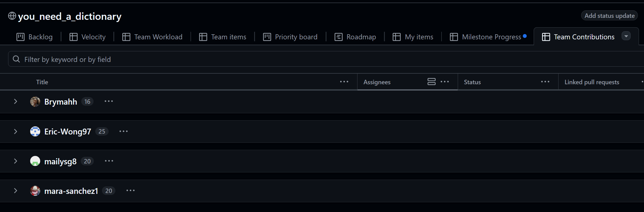Open Brymahh group actions menu

pyautogui.click(x=109, y=101)
